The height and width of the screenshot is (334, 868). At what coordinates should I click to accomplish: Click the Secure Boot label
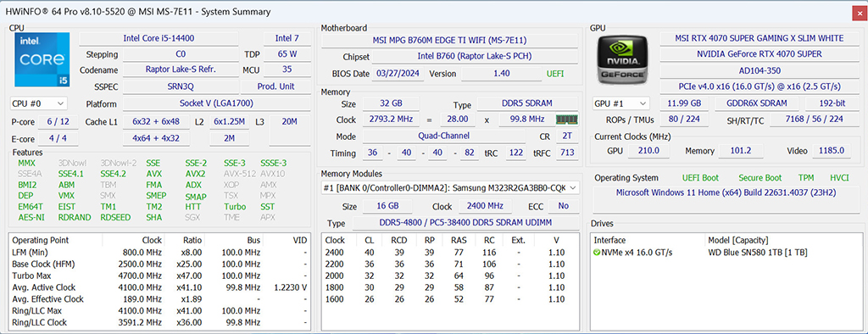pyautogui.click(x=760, y=178)
